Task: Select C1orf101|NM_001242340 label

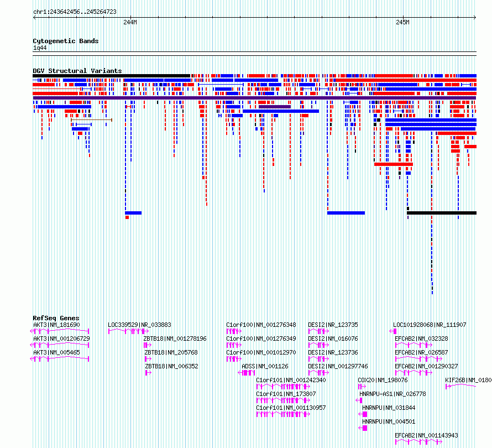Action: click(291, 380)
